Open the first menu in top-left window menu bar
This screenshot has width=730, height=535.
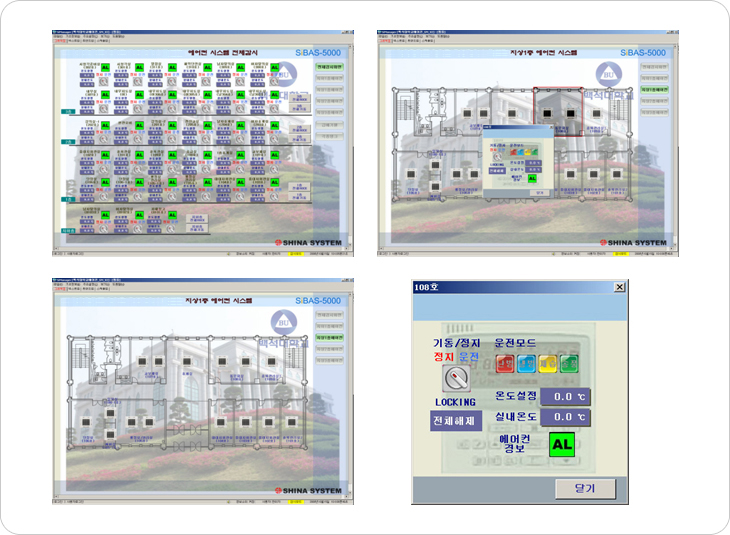(x=58, y=36)
